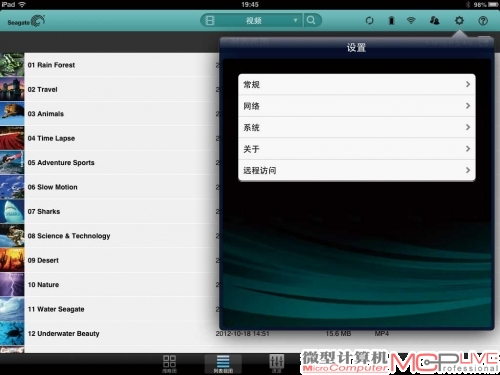Screen dimensions: 500x375
Task: Select video "08 Science & Technology"
Action: tap(69, 236)
